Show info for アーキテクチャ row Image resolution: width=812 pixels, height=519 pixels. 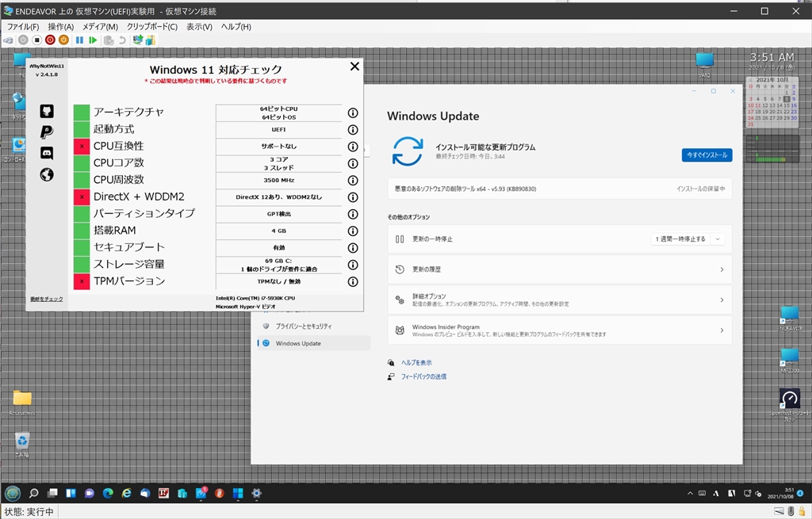[353, 113]
